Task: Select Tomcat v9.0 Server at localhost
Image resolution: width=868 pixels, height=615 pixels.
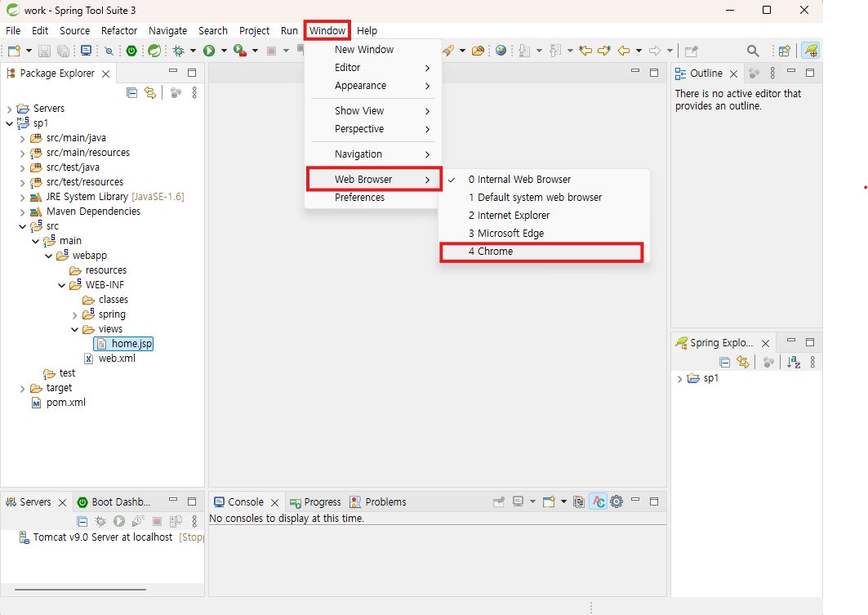Action: [102, 537]
